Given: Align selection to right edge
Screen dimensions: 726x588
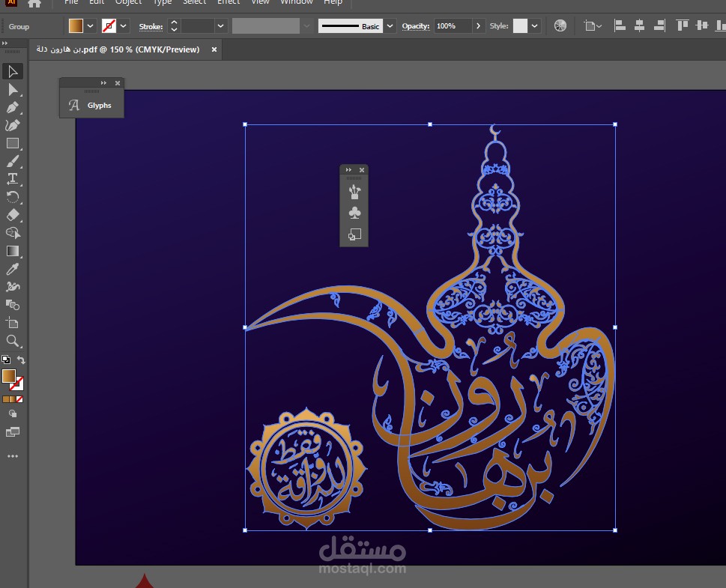Looking at the screenshot, I should coord(659,25).
